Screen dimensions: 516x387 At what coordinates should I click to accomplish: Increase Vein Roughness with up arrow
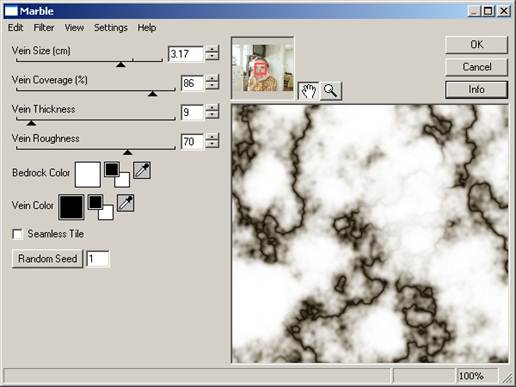click(x=212, y=137)
